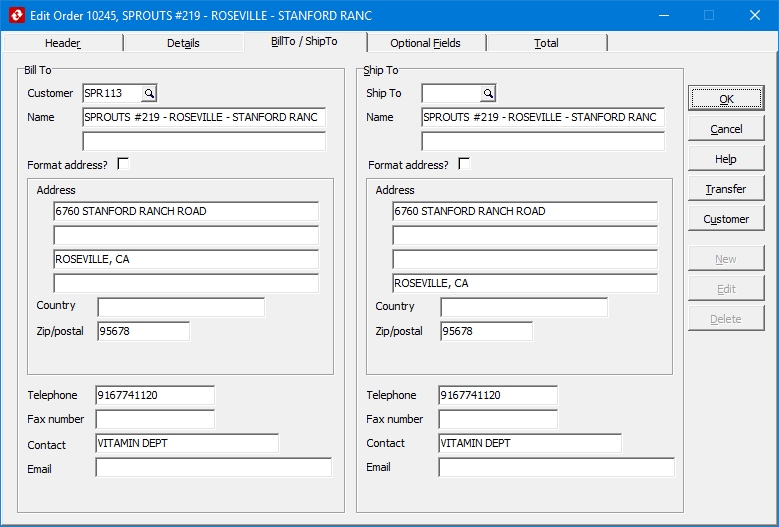Click the Ship To code field
The image size is (779, 527).
tap(452, 93)
